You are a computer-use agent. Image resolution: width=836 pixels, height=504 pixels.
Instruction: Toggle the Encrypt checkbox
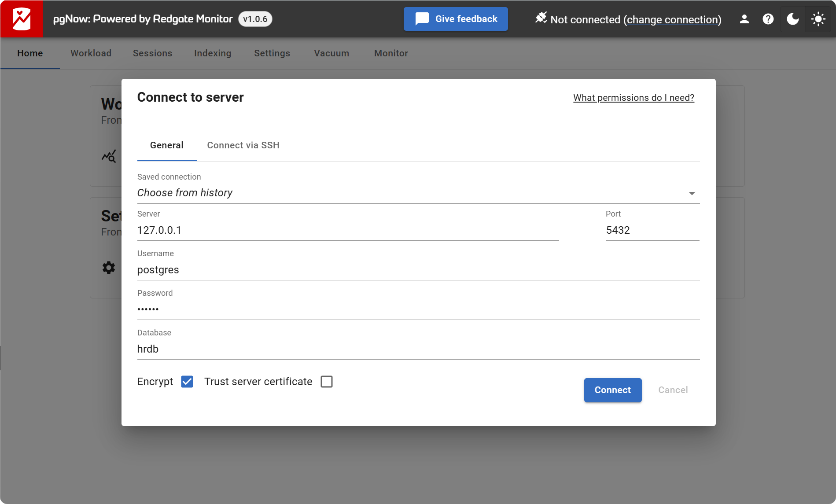tap(187, 382)
